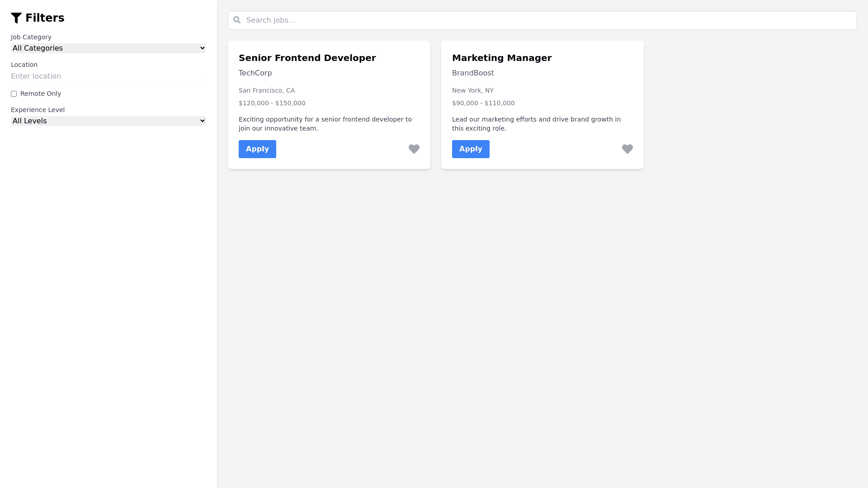868x488 pixels.
Task: Click the funnel icon beside Filters
Action: (x=16, y=18)
